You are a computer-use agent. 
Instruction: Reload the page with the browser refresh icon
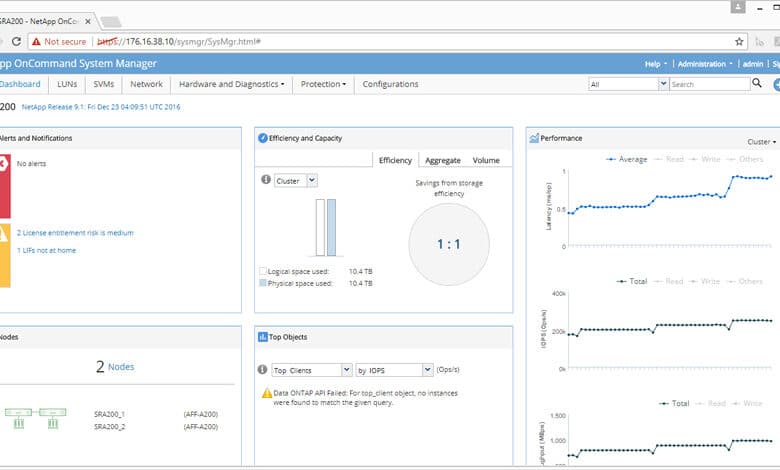pyautogui.click(x=16, y=41)
